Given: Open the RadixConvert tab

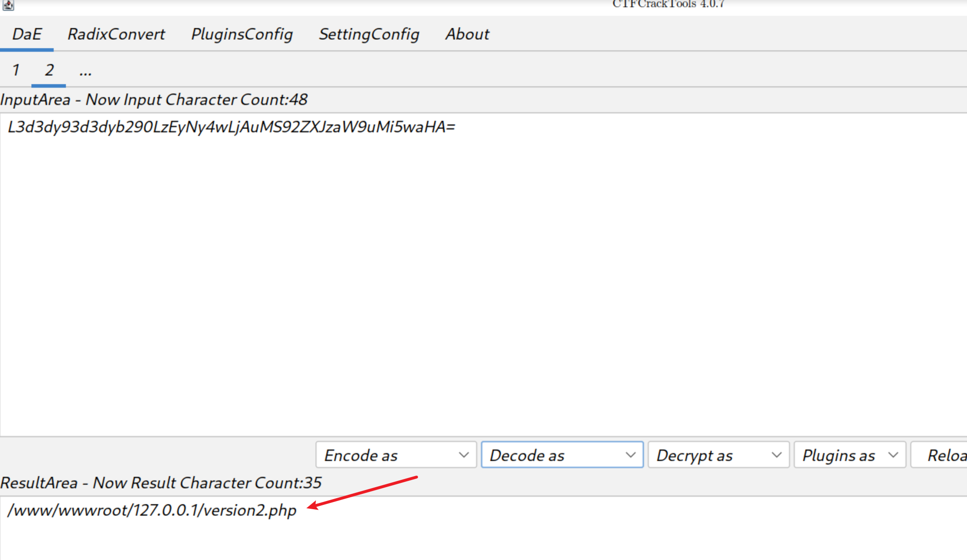Looking at the screenshot, I should 116,34.
